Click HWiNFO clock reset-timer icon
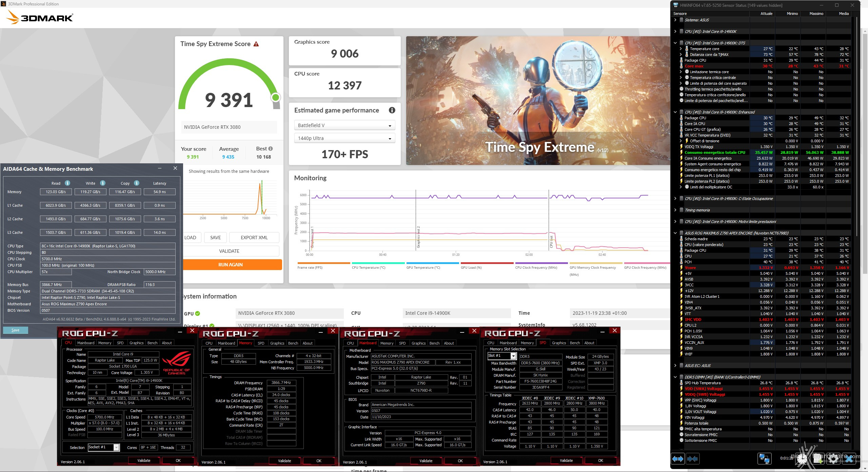 [x=802, y=458]
